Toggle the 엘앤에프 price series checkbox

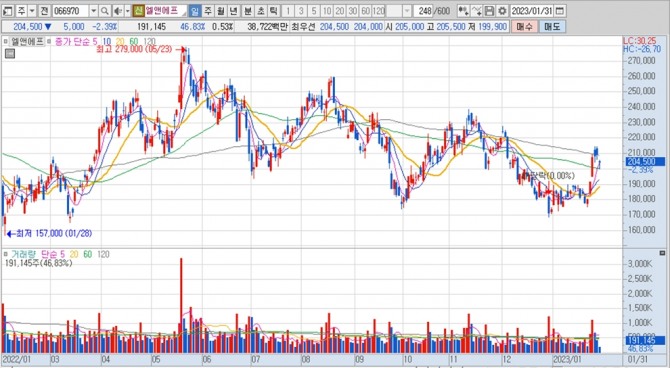click(6, 41)
